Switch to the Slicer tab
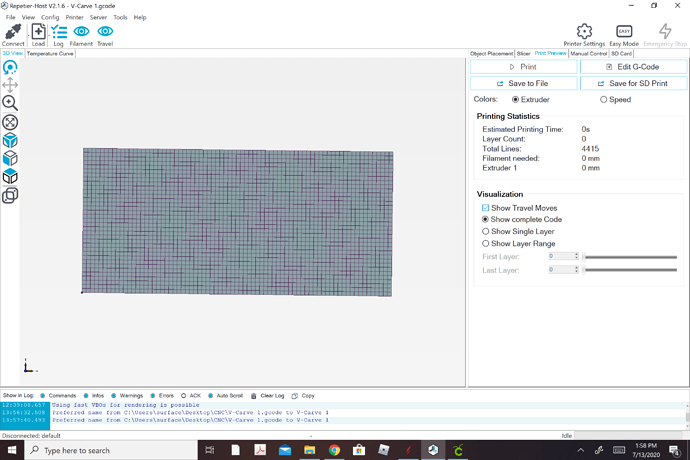 pyautogui.click(x=523, y=54)
